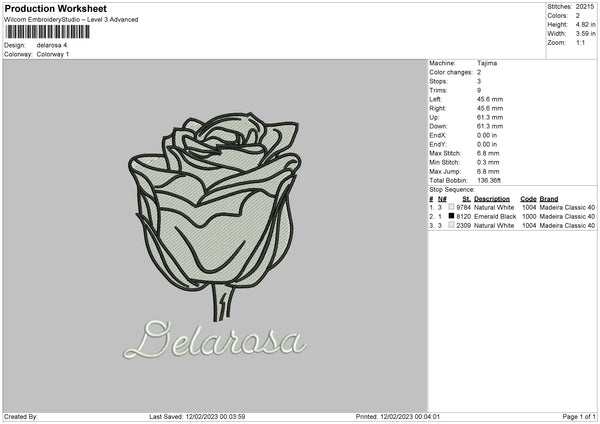Click the St. column header
The width and height of the screenshot is (600, 424).
tap(466, 199)
